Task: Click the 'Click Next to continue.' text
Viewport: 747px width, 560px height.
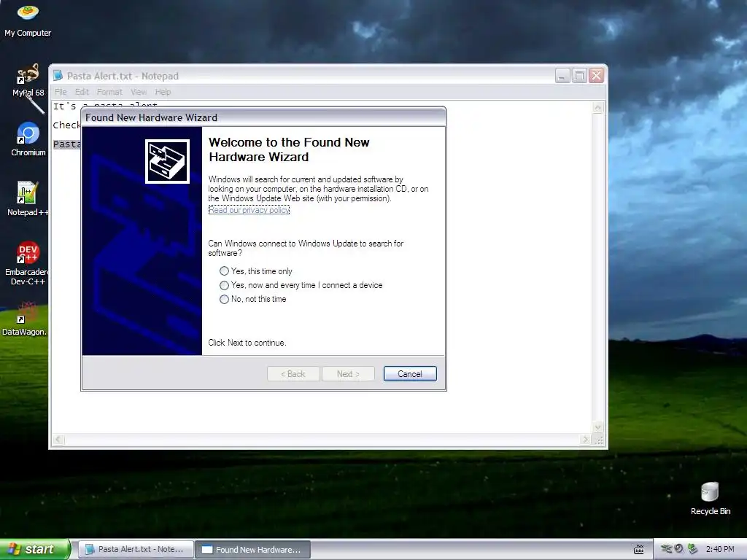Action: pyautogui.click(x=247, y=343)
